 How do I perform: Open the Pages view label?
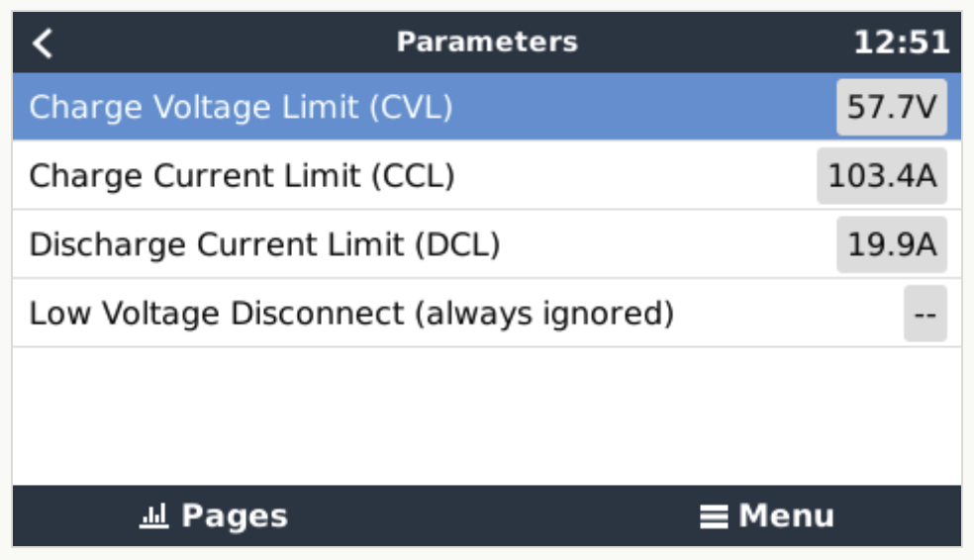(235, 516)
